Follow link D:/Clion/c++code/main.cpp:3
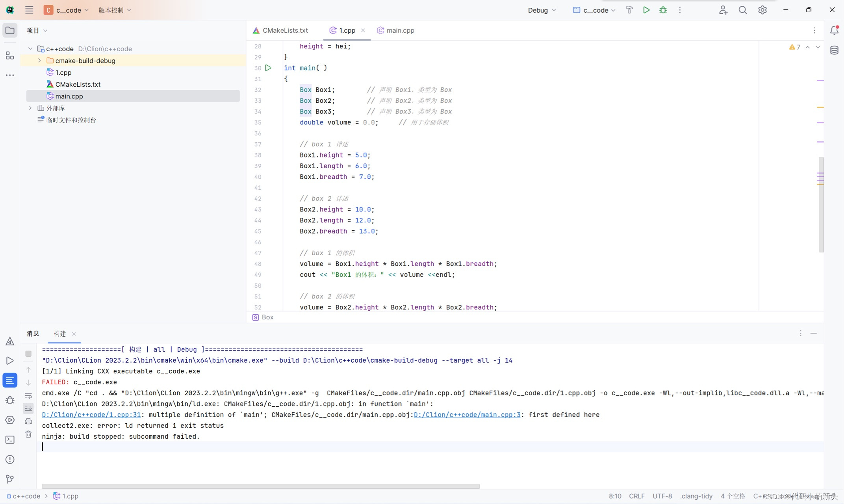This screenshot has height=504, width=844. tap(467, 415)
